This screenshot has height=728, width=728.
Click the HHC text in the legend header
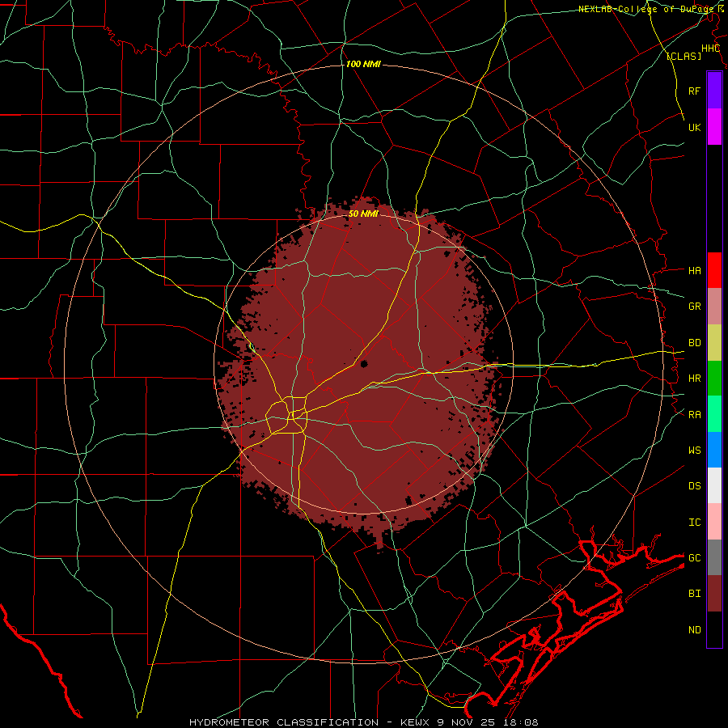click(710, 49)
